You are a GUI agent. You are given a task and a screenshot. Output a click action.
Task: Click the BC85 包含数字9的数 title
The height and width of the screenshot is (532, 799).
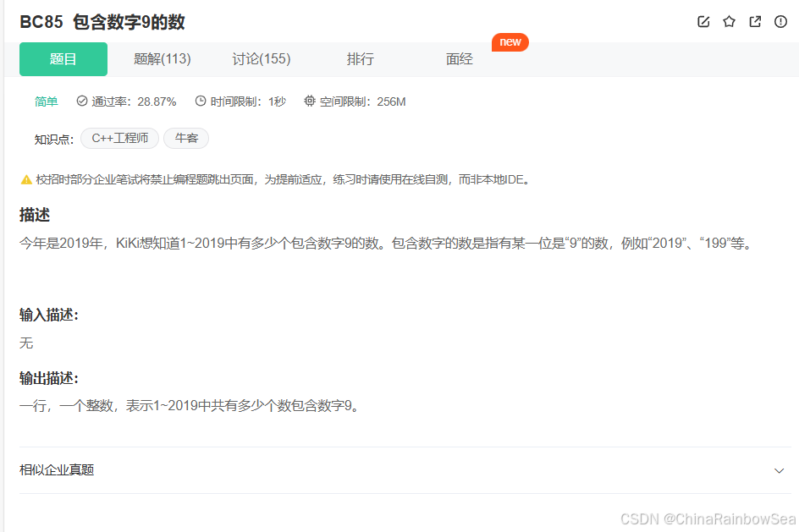102,22
